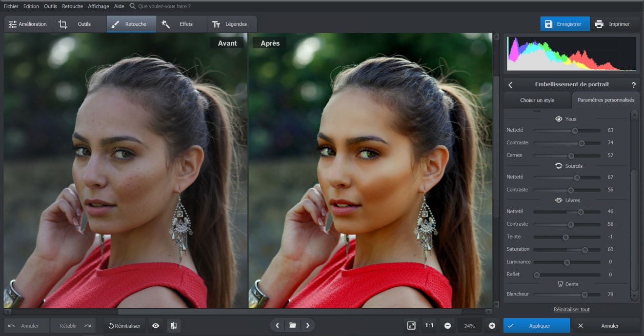The height and width of the screenshot is (336, 644).
Task: Click the Appliquer button
Action: pyautogui.click(x=536, y=326)
